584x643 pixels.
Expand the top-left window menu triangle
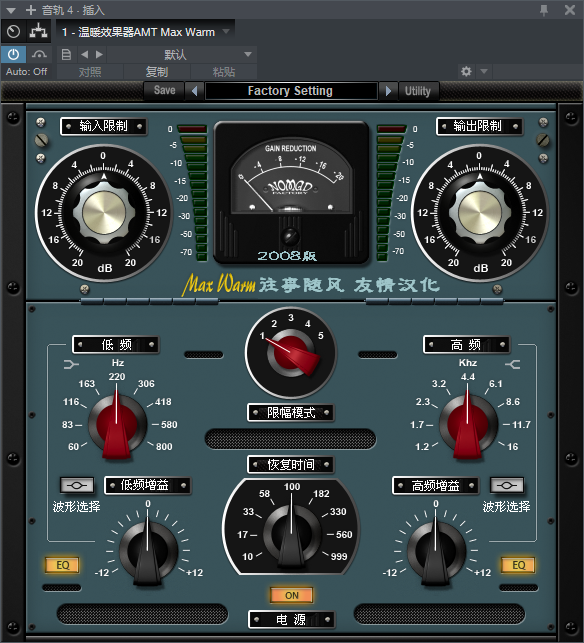point(10,10)
